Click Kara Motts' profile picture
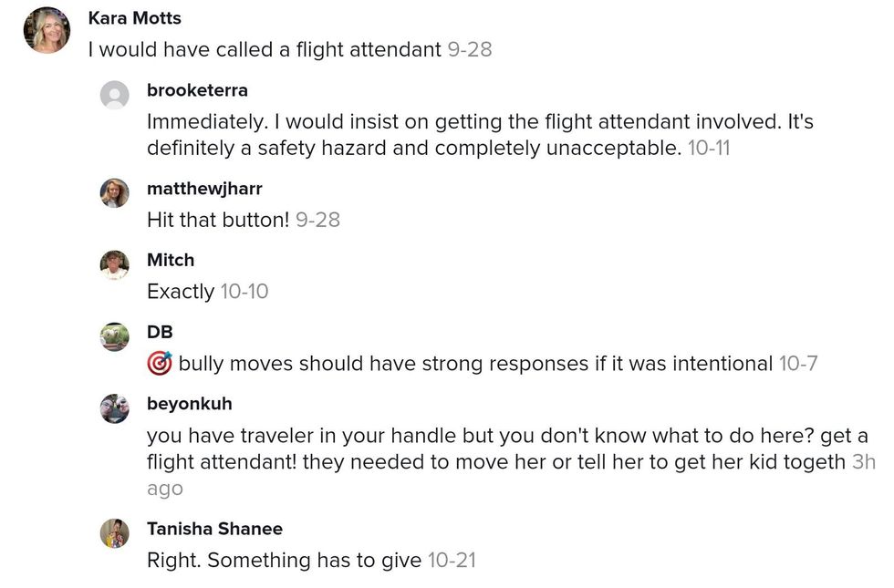This screenshot has height=588, width=894. (47, 30)
